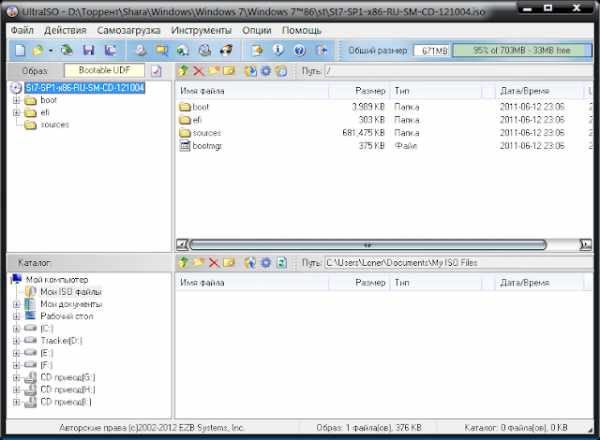This screenshot has height=440, width=600.
Task: Select the sources folder in the file list
Action: pos(207,132)
